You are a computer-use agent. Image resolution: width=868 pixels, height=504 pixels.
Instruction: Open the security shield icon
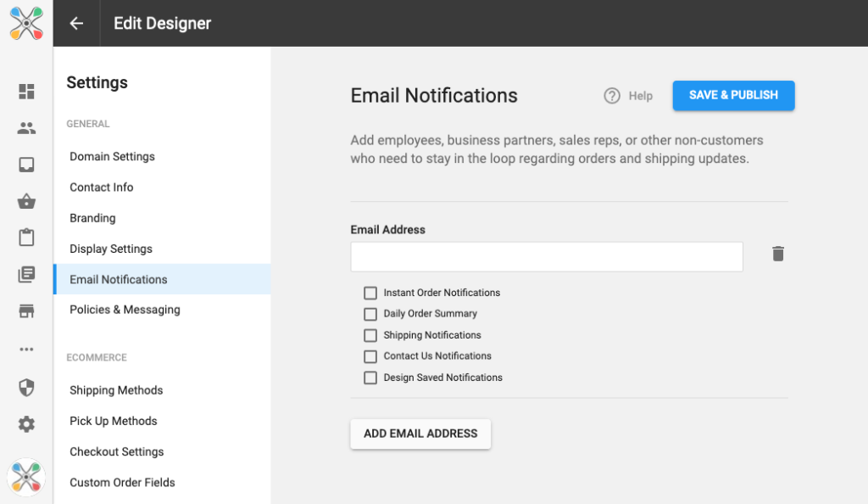(26, 388)
